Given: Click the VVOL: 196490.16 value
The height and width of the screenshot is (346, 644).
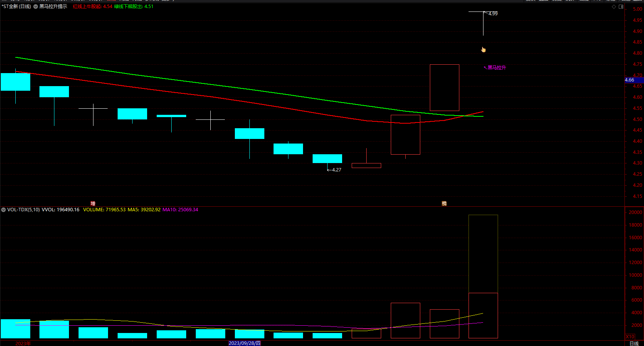Looking at the screenshot, I should point(61,210).
